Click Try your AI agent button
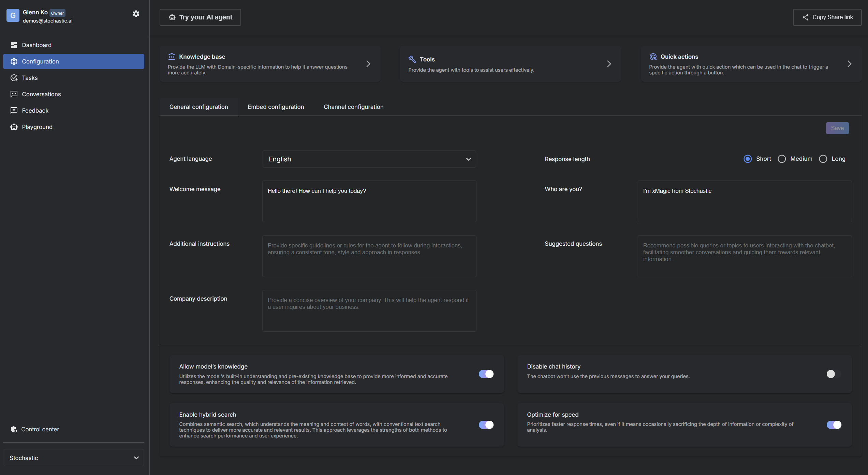Viewport: 868px width, 475px height. coord(200,17)
